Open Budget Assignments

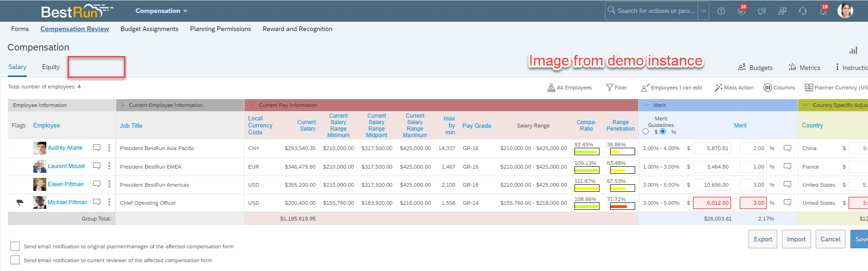click(150, 29)
